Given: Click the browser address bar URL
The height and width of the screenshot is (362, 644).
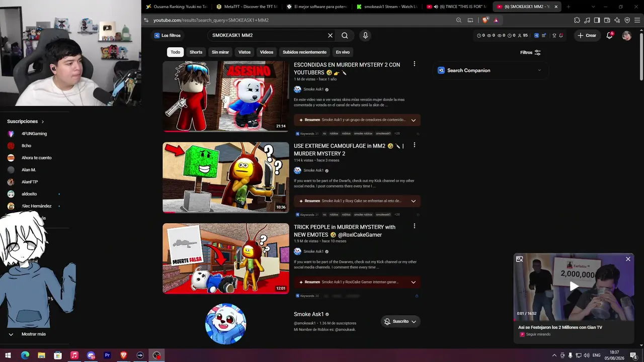Looking at the screenshot, I should pos(211,20).
